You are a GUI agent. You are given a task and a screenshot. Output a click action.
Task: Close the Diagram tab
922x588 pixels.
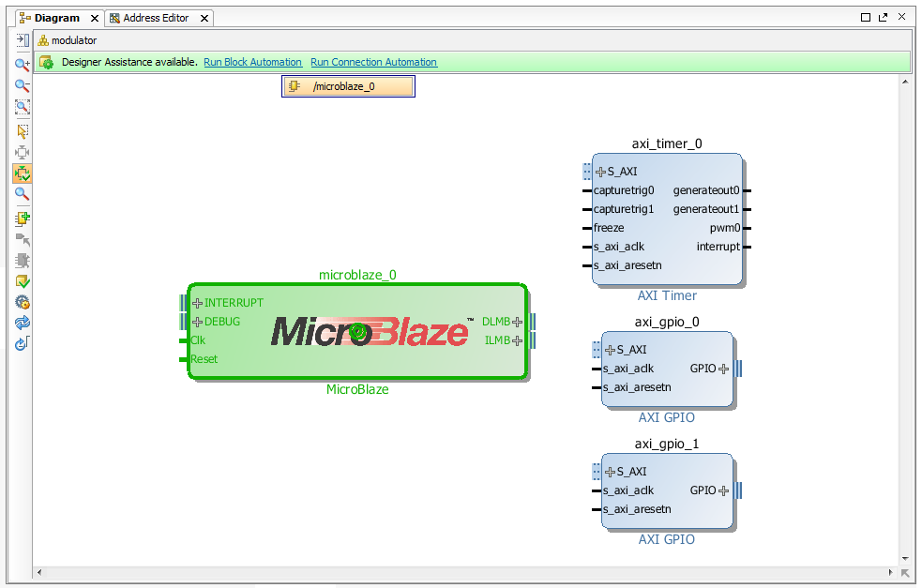coord(94,19)
